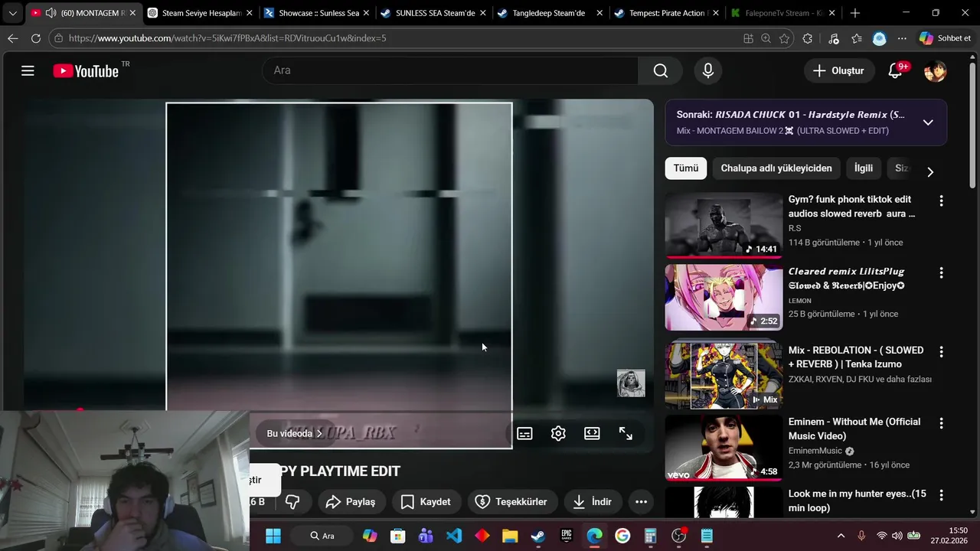Toggle subtitles in the video player

point(524,433)
